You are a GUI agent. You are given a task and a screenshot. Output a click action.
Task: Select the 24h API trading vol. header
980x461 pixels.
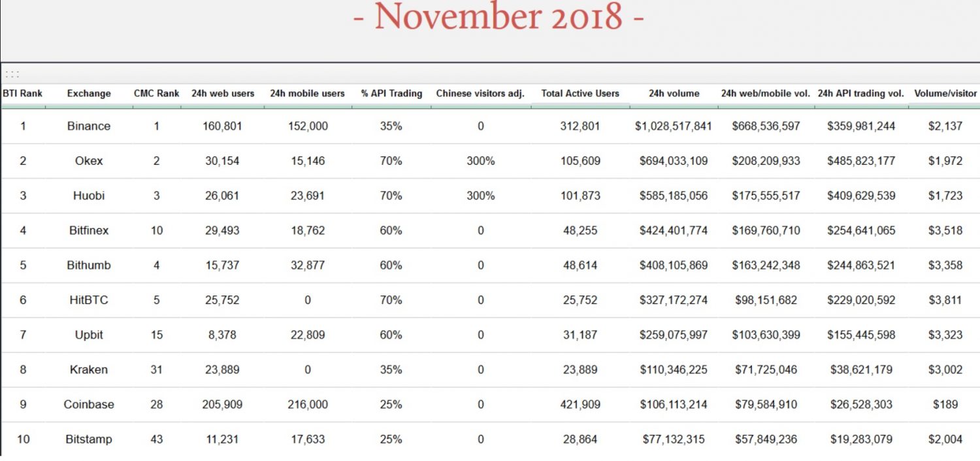(861, 94)
